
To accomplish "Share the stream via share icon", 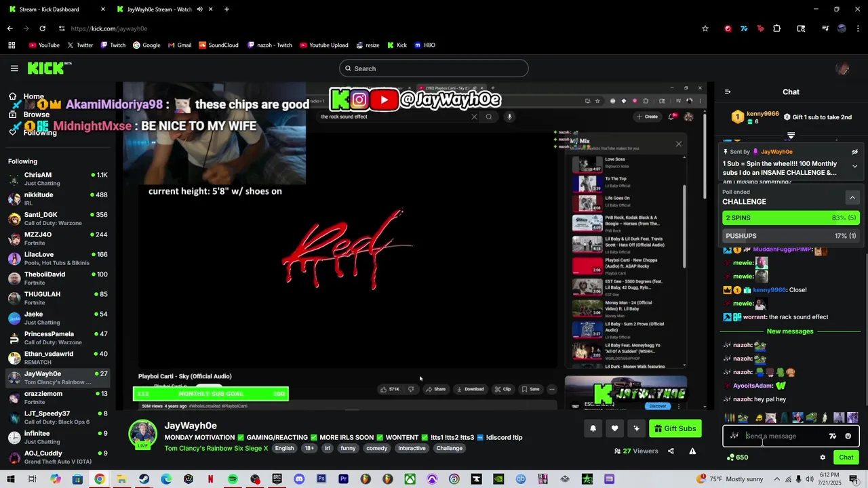I will (671, 451).
